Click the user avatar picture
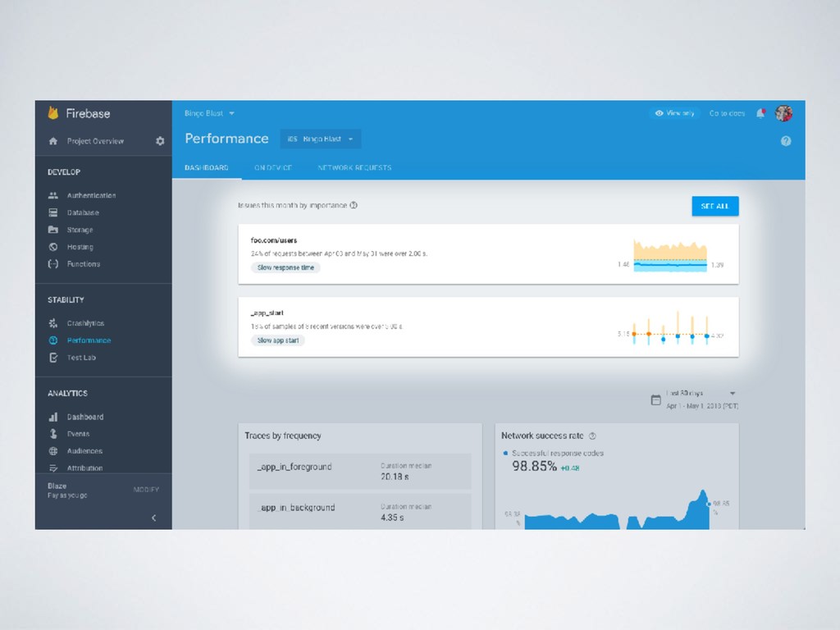 click(x=783, y=113)
